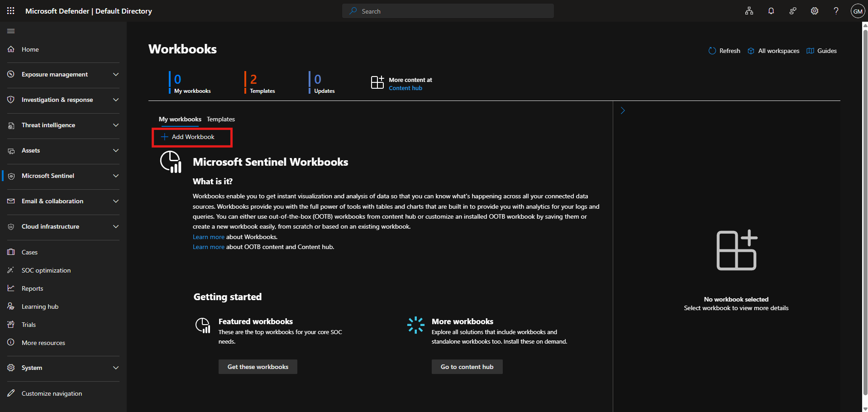
Task: Open the tenant organization icon in the header
Action: [x=749, y=11]
